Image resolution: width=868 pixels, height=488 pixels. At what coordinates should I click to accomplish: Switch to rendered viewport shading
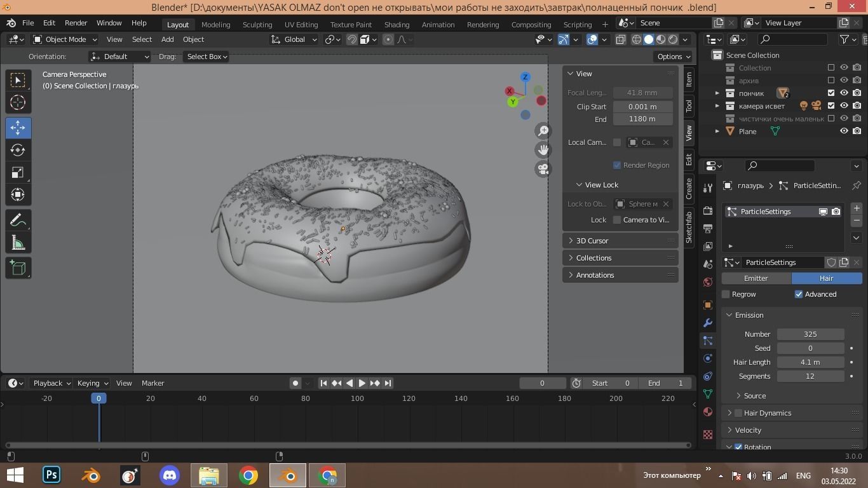point(673,39)
